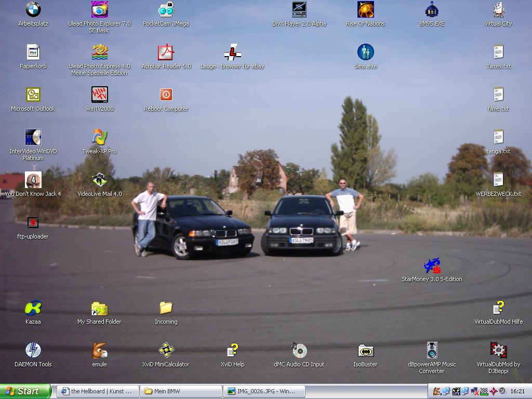Screen dimensions: 532x399
Task: Click the IsoBuster desktop icon
Action: (x=365, y=351)
